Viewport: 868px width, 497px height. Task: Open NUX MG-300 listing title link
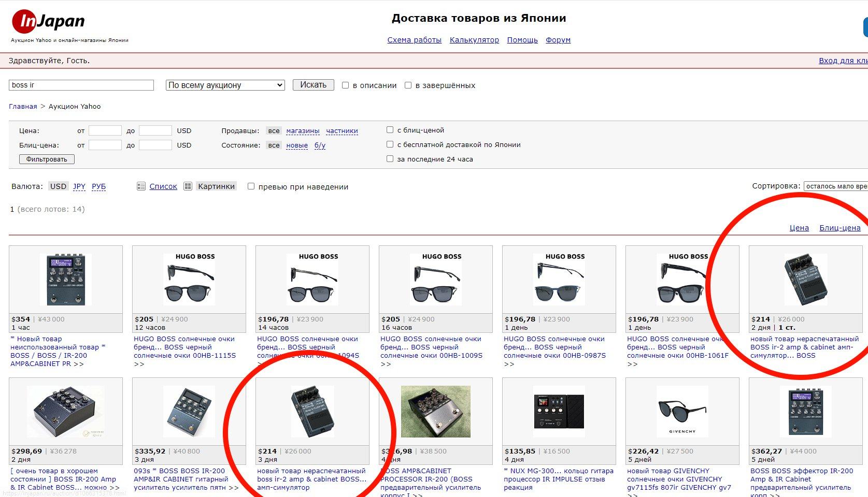(559, 479)
